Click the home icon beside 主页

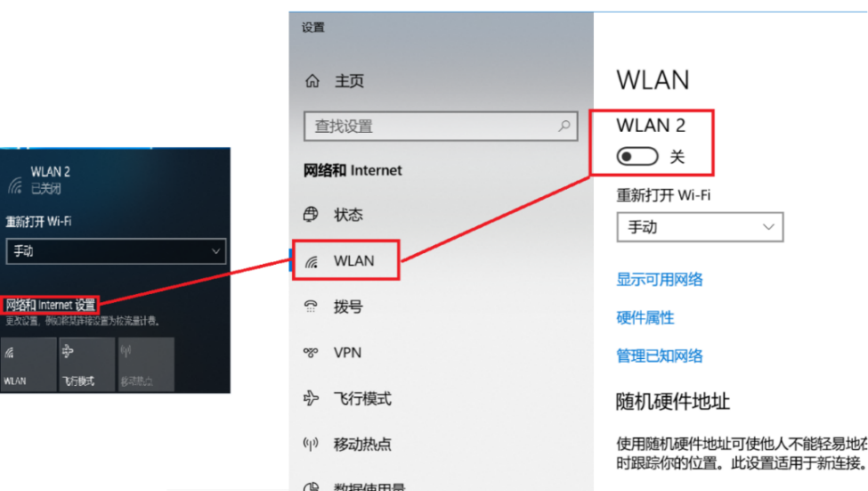pos(312,81)
